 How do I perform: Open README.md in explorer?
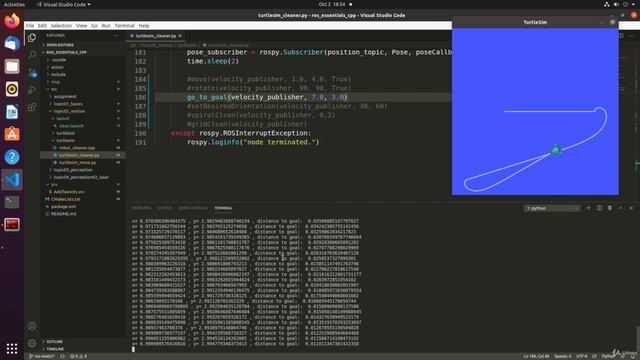pos(64,214)
